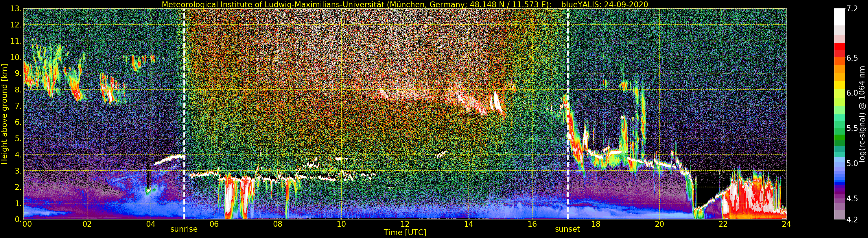Click the white segment at the colorbar top
This screenshot has height=238, width=868.
[x=839, y=17]
